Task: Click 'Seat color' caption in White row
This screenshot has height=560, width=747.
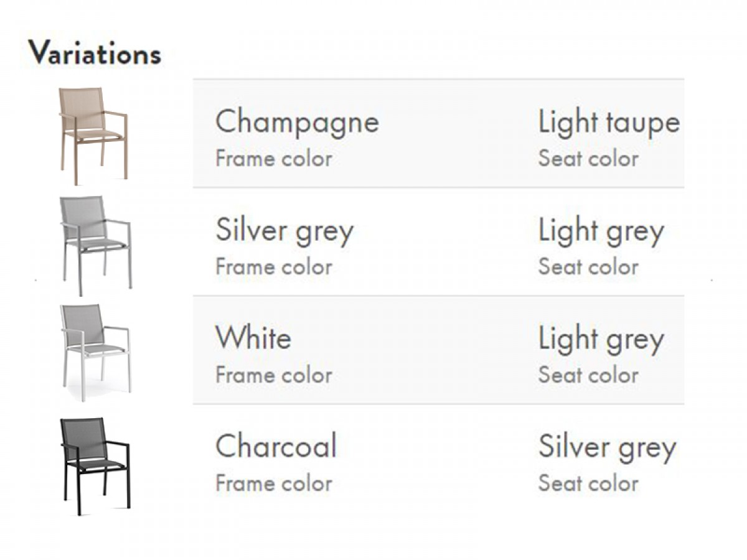Action: pyautogui.click(x=588, y=375)
